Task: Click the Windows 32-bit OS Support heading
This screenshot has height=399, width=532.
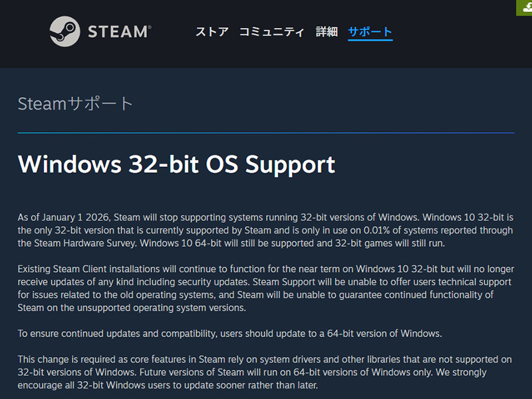Action: pyautogui.click(x=176, y=164)
